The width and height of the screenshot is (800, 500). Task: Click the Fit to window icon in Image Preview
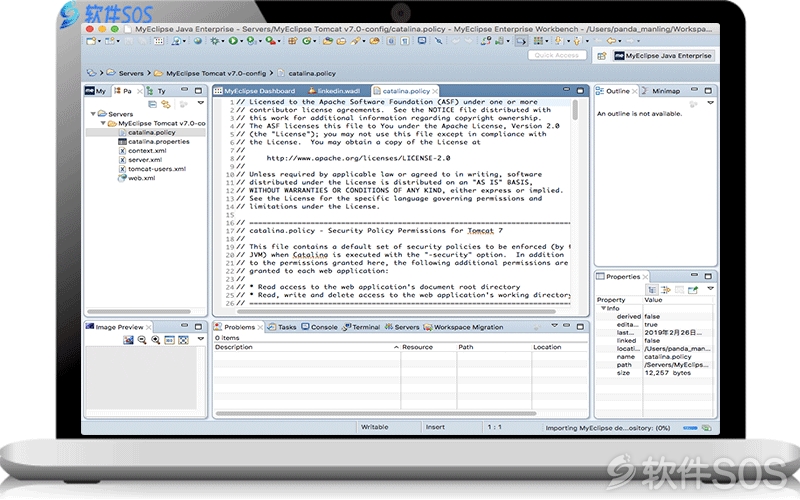click(x=183, y=340)
